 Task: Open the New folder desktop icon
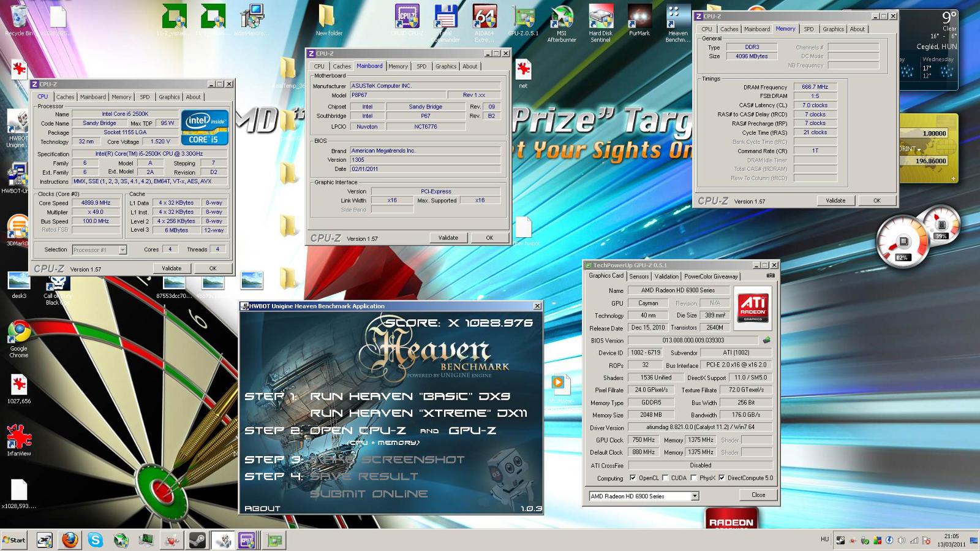[x=329, y=20]
